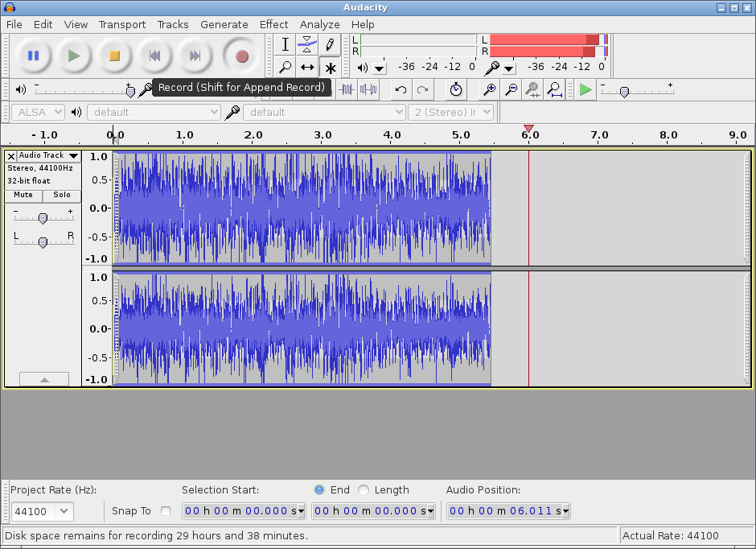The height and width of the screenshot is (549, 756).
Task: Click the Undo icon
Action: tap(400, 89)
